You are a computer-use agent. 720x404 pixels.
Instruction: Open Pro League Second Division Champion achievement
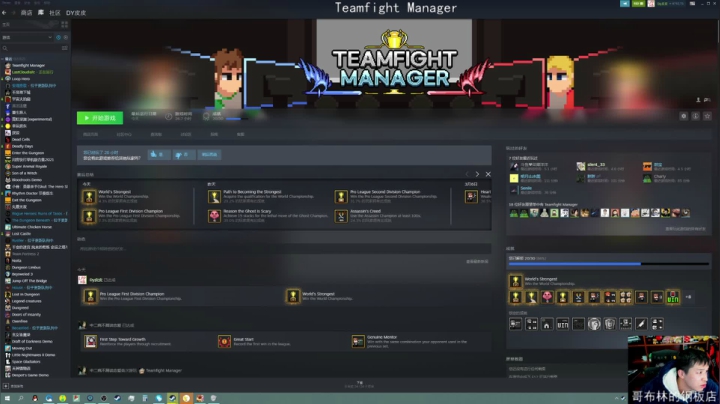pos(387,196)
